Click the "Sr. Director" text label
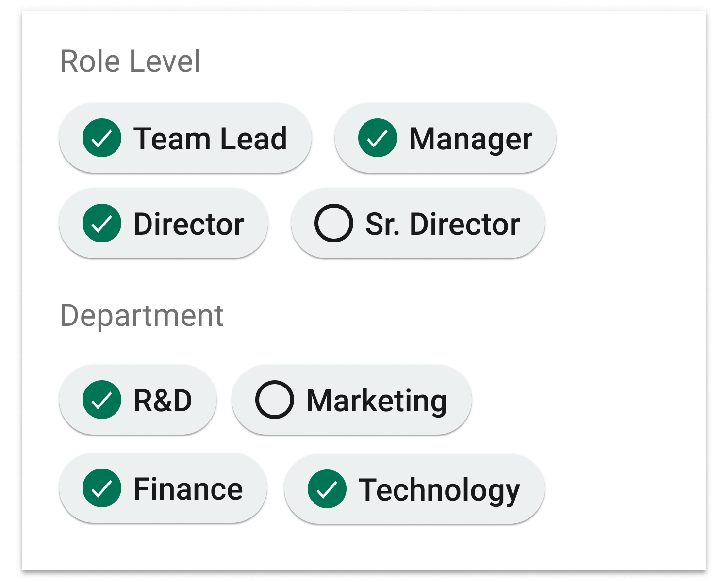Screen dimensions: 728x582 pos(442,225)
